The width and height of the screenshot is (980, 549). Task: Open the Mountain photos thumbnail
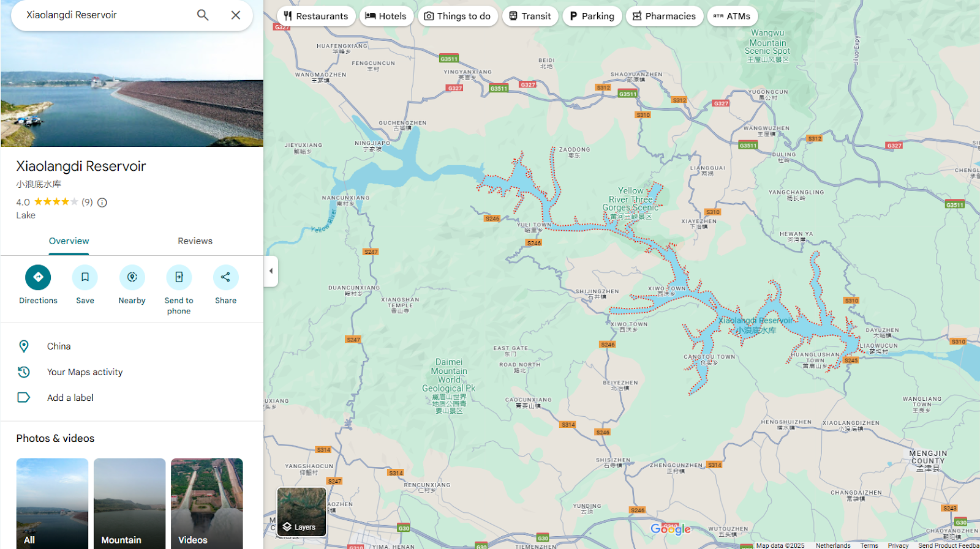(x=129, y=503)
